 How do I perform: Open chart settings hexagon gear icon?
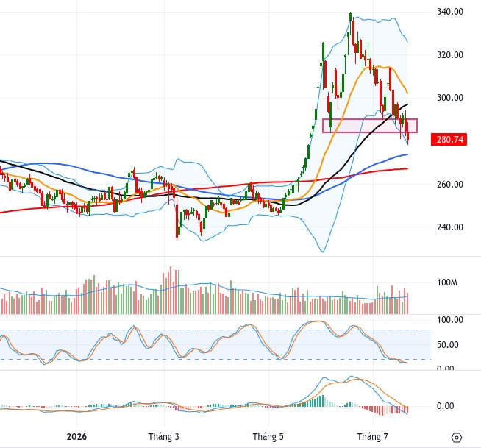[457, 437]
